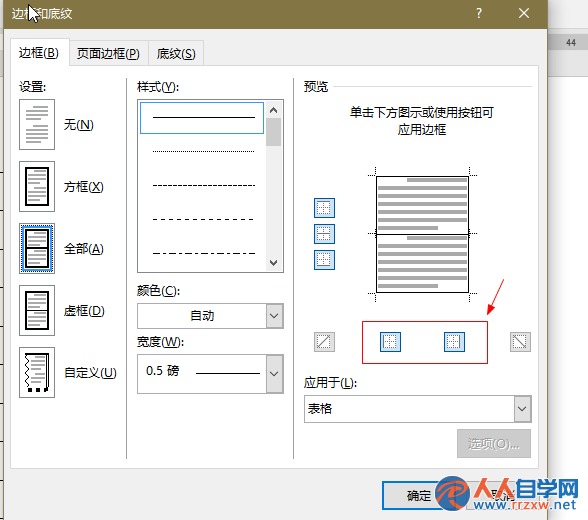This screenshot has height=520, width=588.
Task: Select the 全部(A) all-borders setting icon
Action: 37,248
